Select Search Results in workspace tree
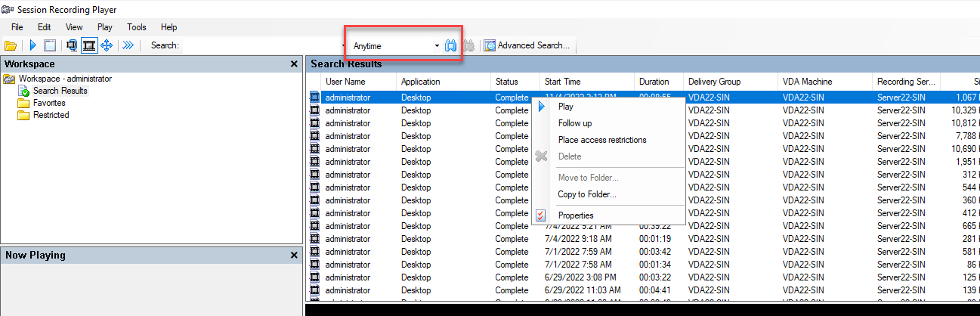The width and height of the screenshot is (980, 316). (60, 91)
